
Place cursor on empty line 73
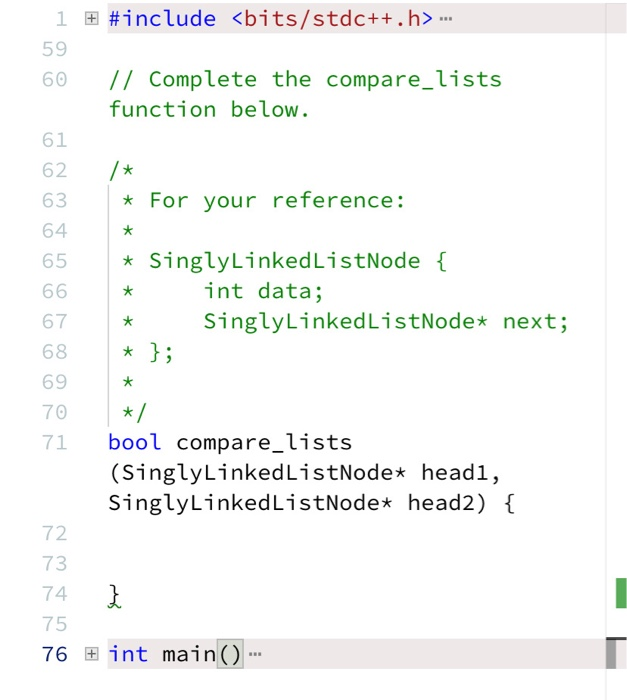tap(356, 563)
